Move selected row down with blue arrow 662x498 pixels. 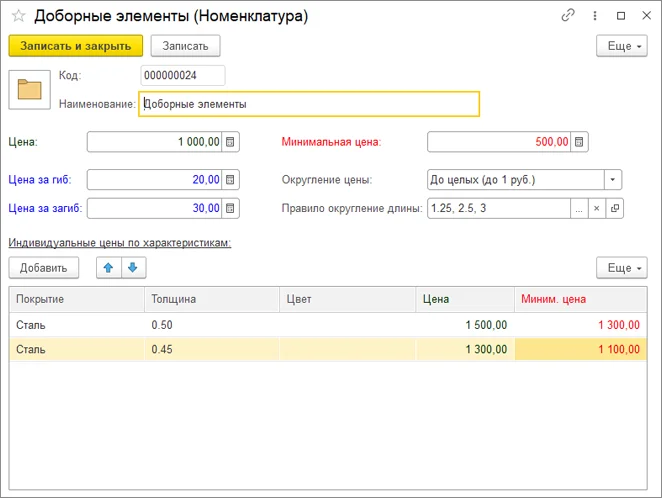tap(133, 268)
